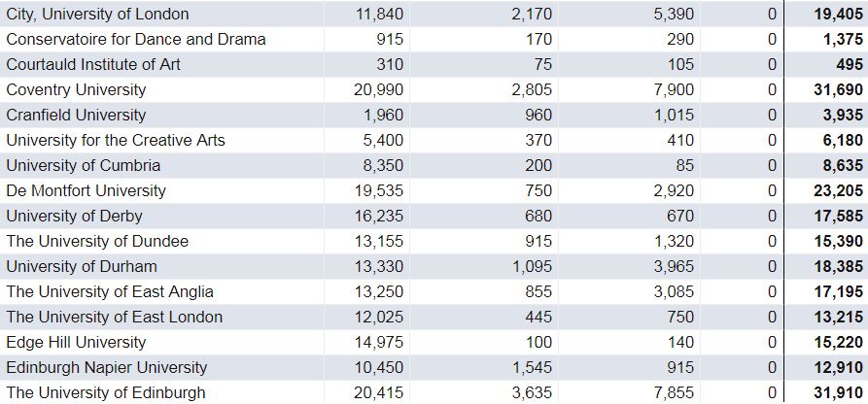This screenshot has width=868, height=404.
Task: Select University of Derby name
Action: [74, 217]
